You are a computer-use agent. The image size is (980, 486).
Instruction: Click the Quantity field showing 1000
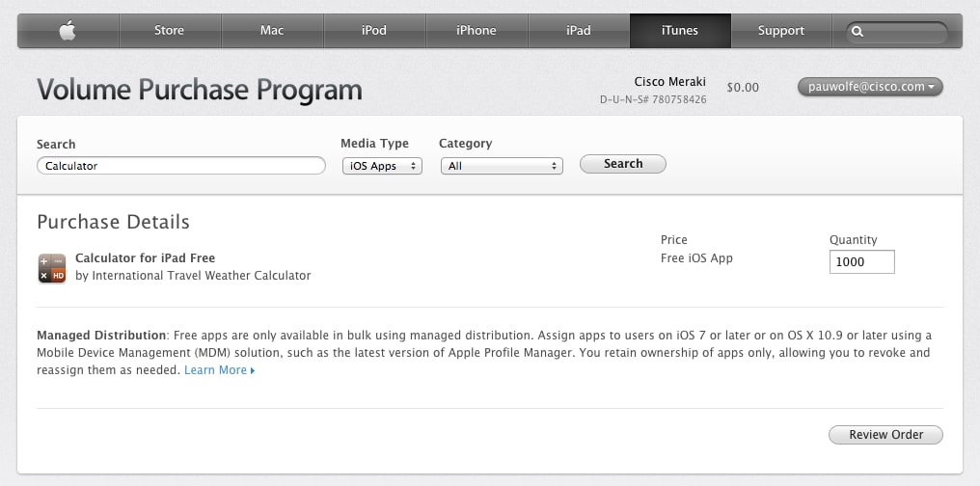click(862, 261)
